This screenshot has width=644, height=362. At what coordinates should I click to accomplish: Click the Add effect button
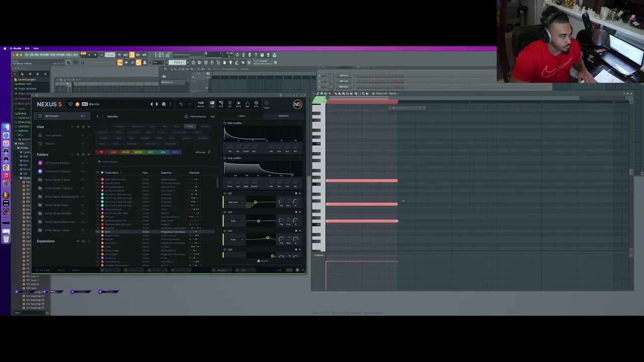(x=264, y=261)
